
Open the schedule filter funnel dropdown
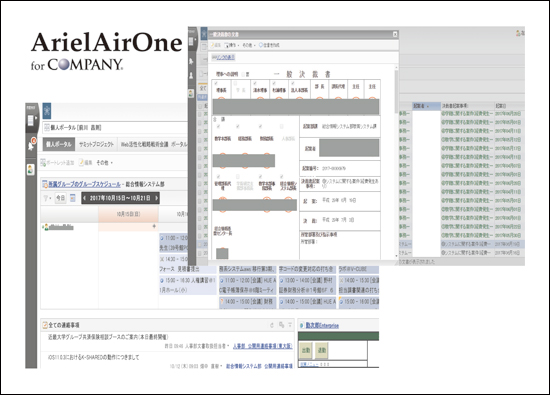pos(47,198)
